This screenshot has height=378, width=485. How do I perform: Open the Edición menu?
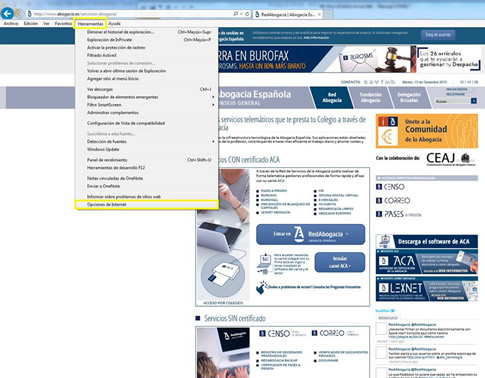[x=31, y=24]
